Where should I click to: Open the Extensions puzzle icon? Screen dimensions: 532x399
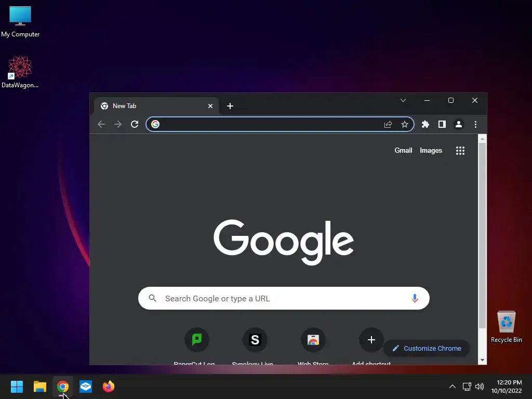click(425, 124)
